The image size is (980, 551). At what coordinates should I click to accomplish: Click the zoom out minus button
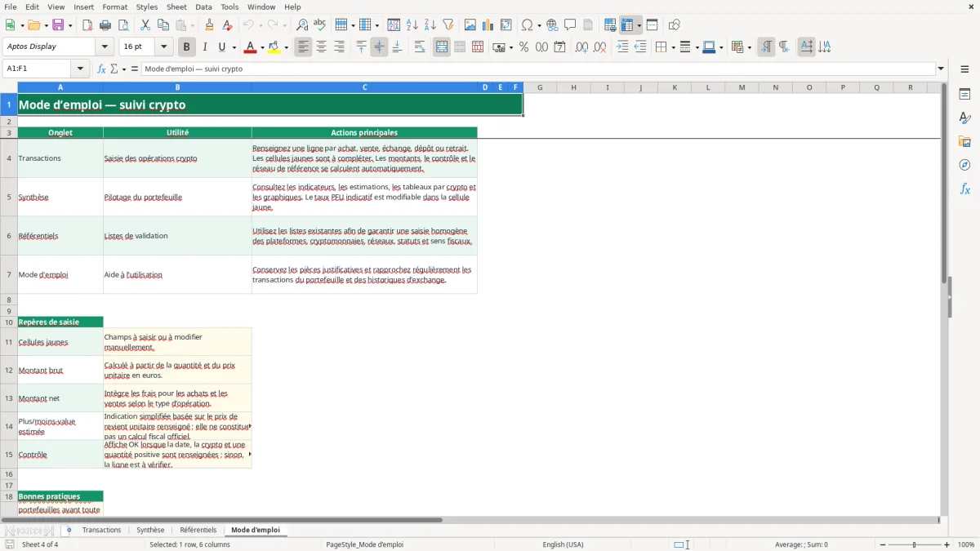pos(883,544)
